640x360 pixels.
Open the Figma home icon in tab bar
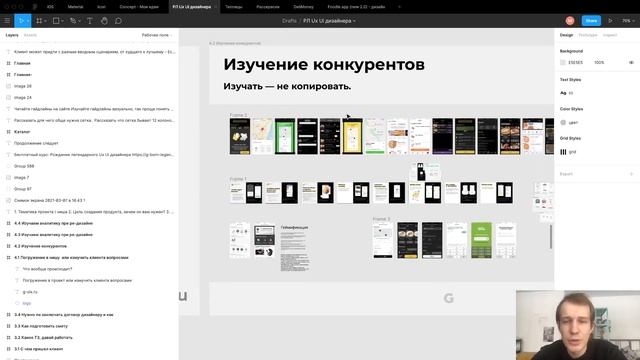pos(35,7)
